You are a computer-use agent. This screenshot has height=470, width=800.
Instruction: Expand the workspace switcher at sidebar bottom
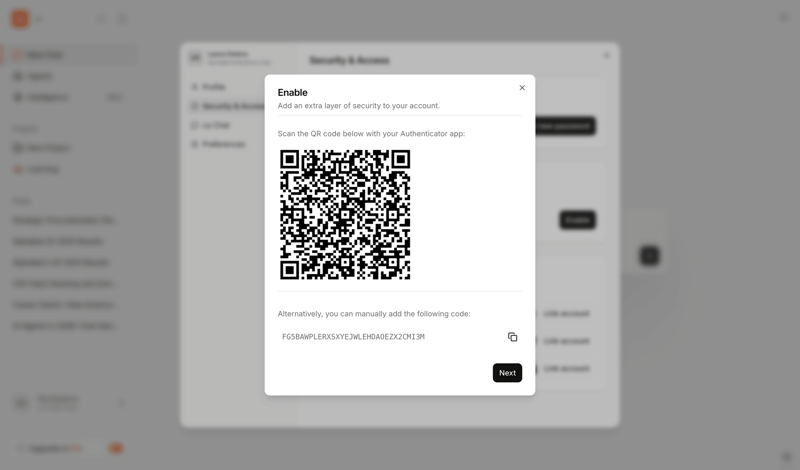[121, 403]
